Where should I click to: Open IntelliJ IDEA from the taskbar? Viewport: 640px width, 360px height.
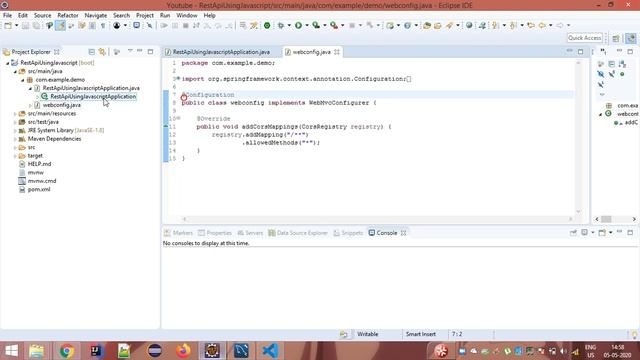coord(96,351)
